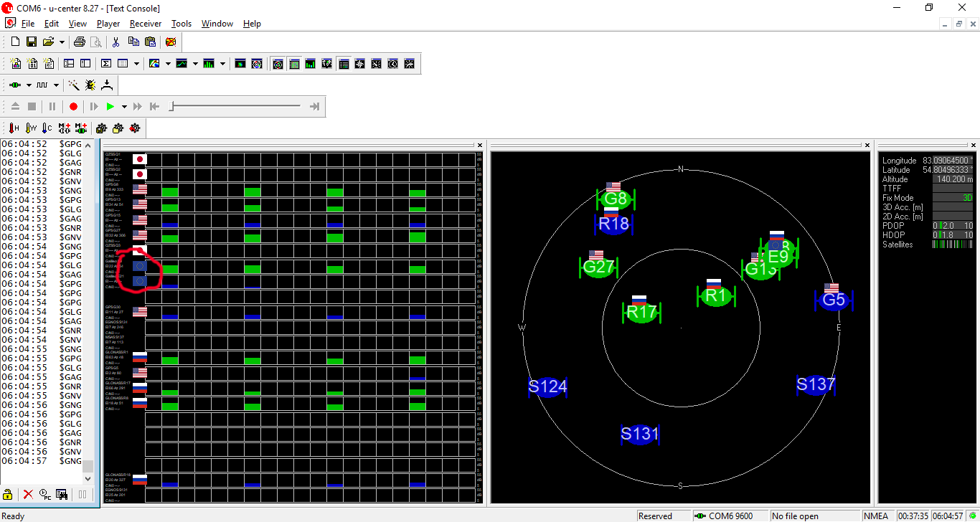980x522 pixels.
Task: Click the autobauding magic wand icon
Action: click(x=73, y=85)
